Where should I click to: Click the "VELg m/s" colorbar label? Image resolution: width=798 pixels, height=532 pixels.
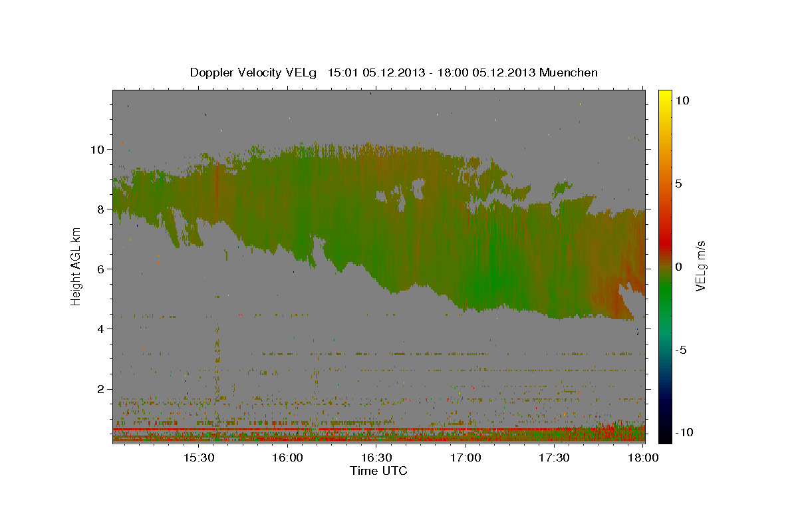701,266
